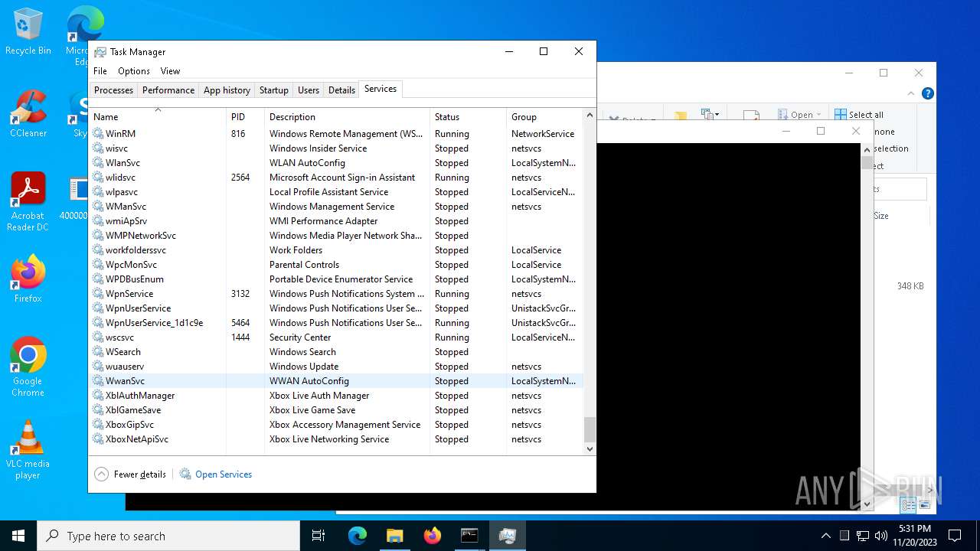980x551 pixels.
Task: Launch VLC media player desktop icon
Action: click(x=28, y=450)
